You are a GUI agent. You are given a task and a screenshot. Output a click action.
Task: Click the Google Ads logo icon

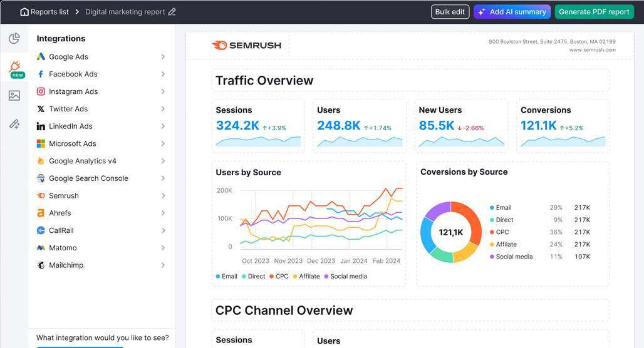(x=41, y=56)
